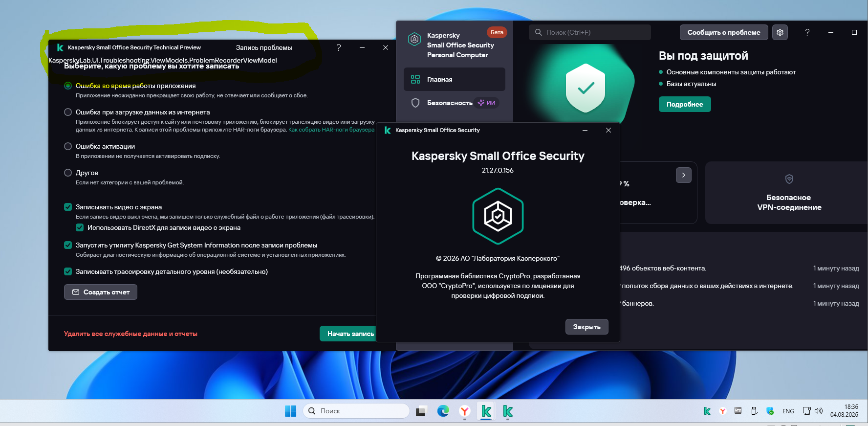The width and height of the screenshot is (868, 426).
Task: Open the Windows Start menu
Action: (290, 411)
